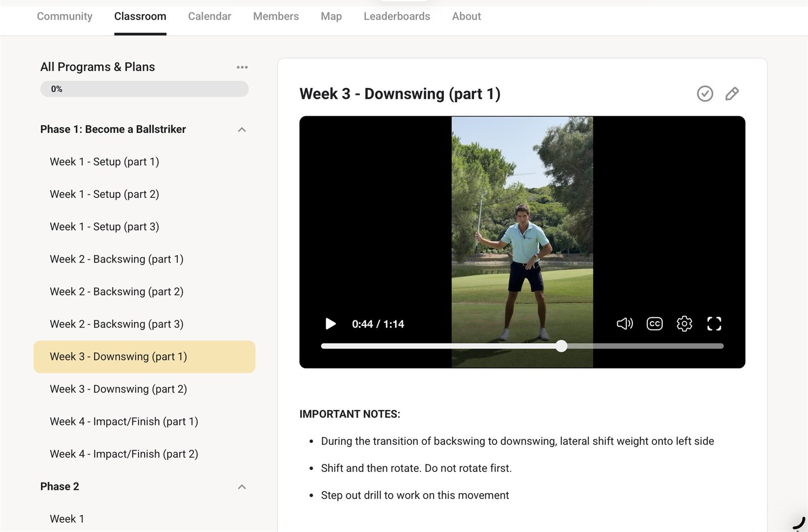Image resolution: width=808 pixels, height=532 pixels.
Task: Click the Phase 2 heading text
Action: coord(60,487)
